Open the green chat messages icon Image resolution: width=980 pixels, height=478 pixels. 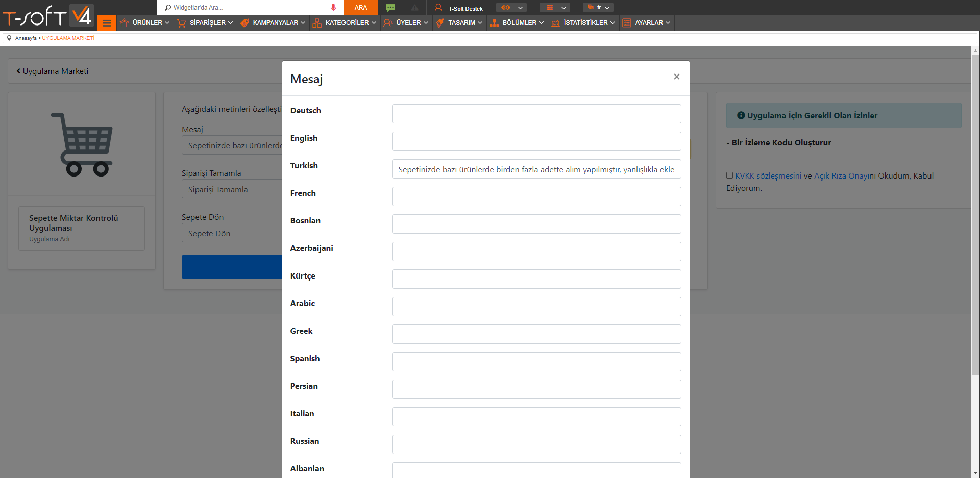pyautogui.click(x=390, y=8)
